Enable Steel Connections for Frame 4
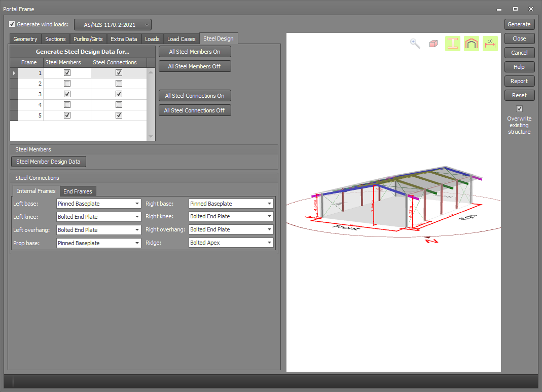The width and height of the screenshot is (542, 392). pyautogui.click(x=119, y=105)
